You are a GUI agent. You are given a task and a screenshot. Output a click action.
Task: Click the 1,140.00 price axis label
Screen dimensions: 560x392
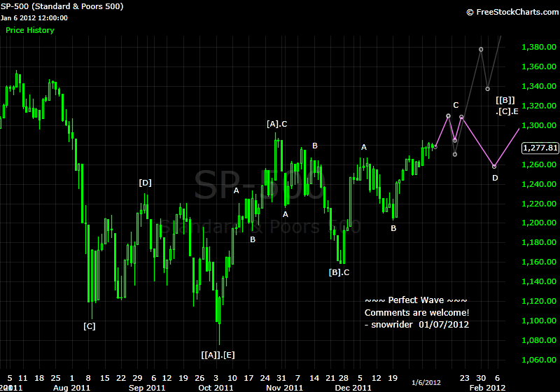(x=539, y=282)
